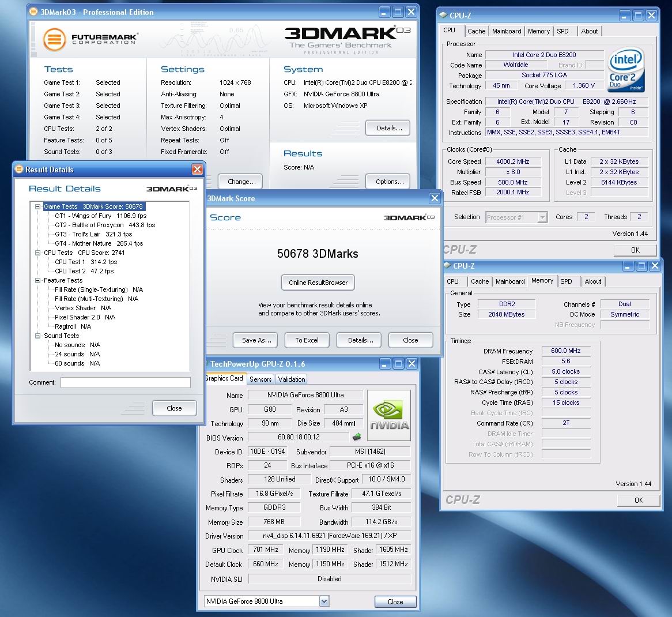Click the 50678 3DMarks score text
This screenshot has width=672, height=617.
click(318, 253)
